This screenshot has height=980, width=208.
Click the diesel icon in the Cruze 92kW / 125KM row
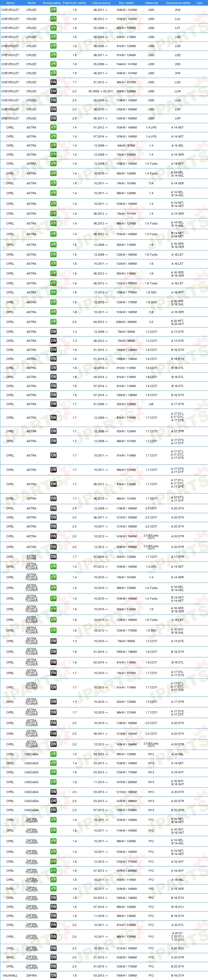click(x=53, y=91)
